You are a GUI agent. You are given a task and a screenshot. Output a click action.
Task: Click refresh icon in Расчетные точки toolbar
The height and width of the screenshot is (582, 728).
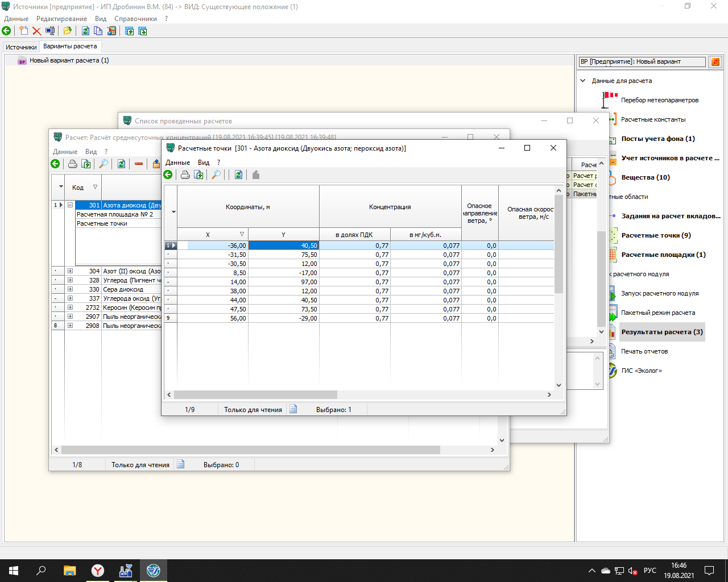[x=238, y=175]
